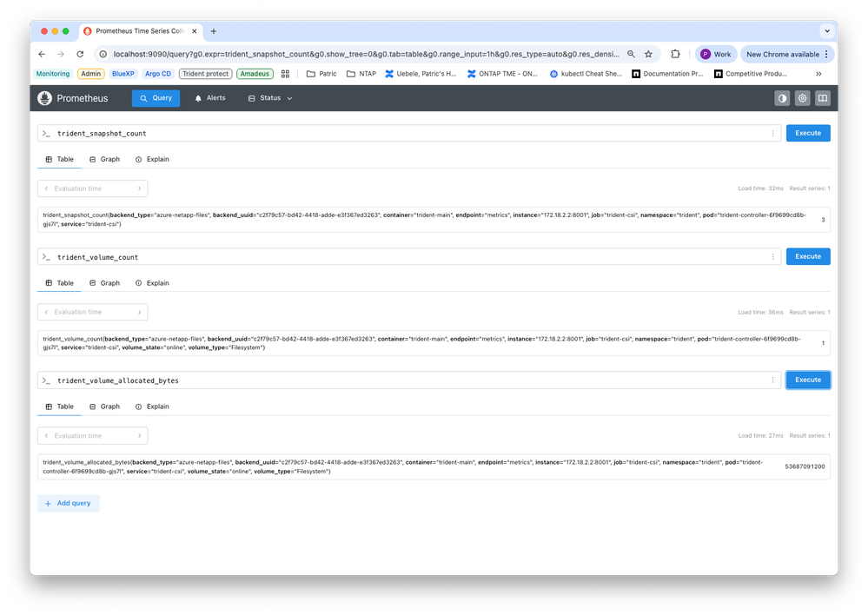The width and height of the screenshot is (868, 615).
Task: Open options menu for trident_volume_count query
Action: pyautogui.click(x=772, y=257)
